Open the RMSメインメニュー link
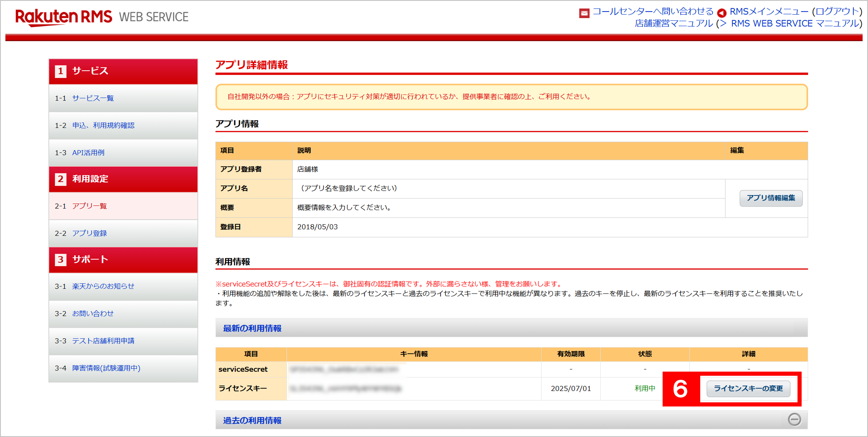 [x=769, y=12]
